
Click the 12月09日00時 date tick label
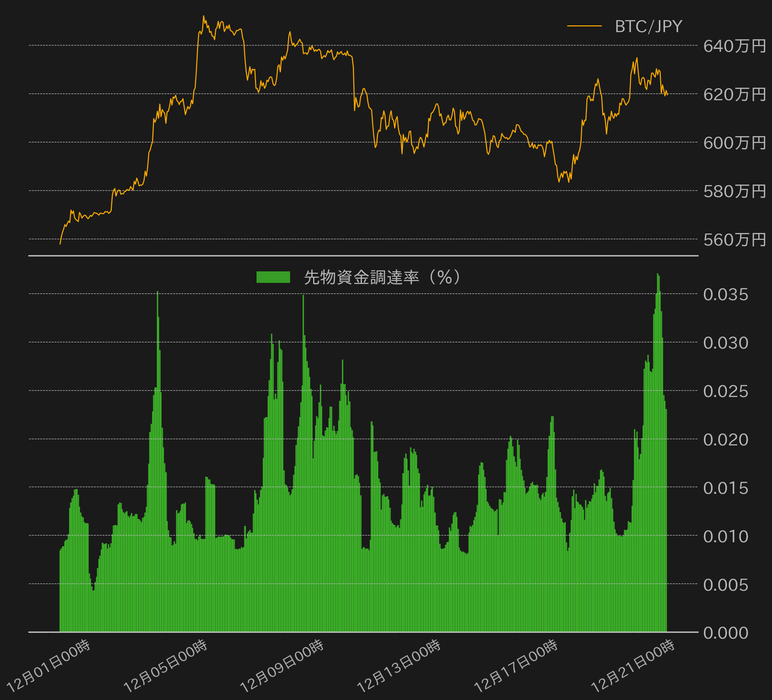(282, 665)
